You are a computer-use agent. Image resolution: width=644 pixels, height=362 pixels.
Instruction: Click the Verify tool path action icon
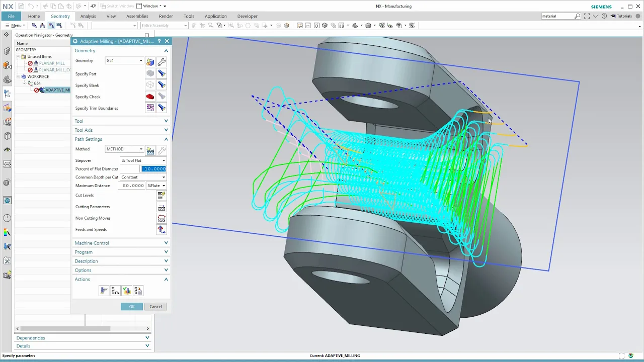pyautogui.click(x=127, y=291)
